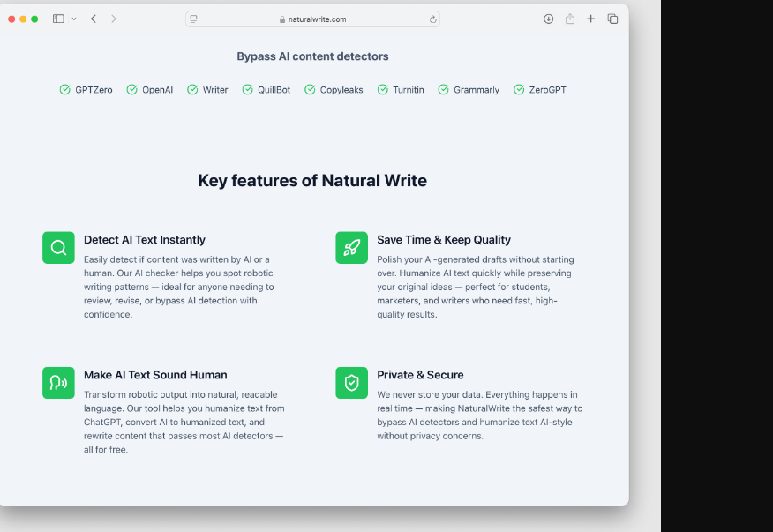The image size is (773, 532).
Task: Click the naturalwrite.com address field
Action: point(312,19)
